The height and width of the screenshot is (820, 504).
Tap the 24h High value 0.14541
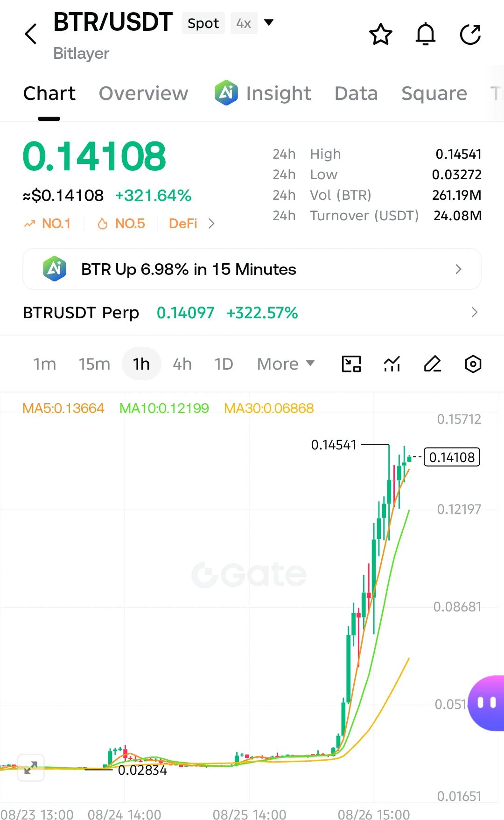458,154
